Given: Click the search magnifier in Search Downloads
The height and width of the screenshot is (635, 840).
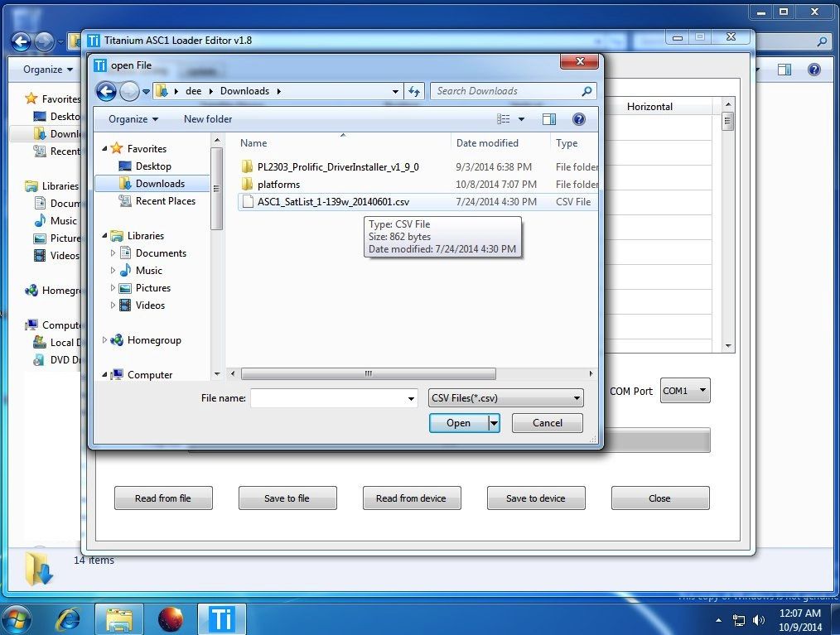Looking at the screenshot, I should pos(587,91).
